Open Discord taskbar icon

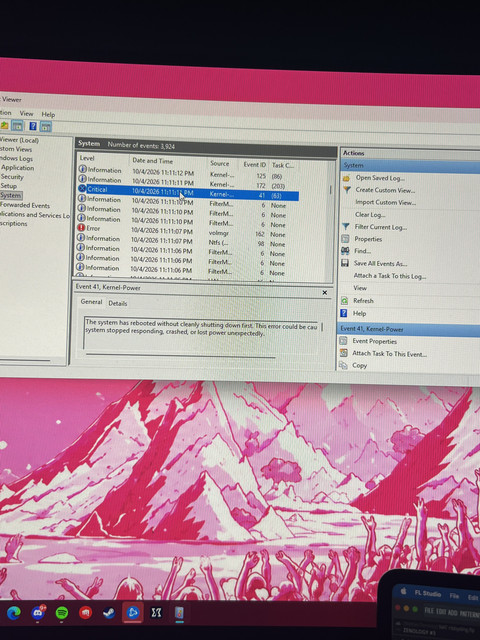coord(38,612)
